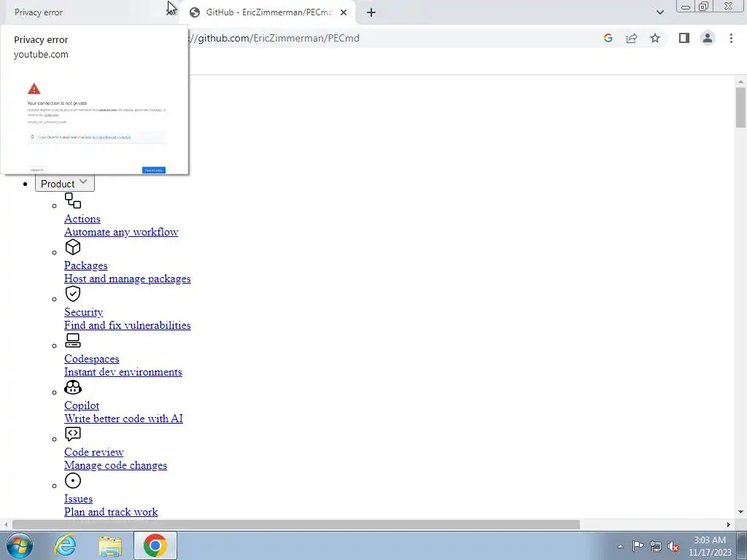Open the Issues link
The height and width of the screenshot is (560, 747).
tap(78, 499)
